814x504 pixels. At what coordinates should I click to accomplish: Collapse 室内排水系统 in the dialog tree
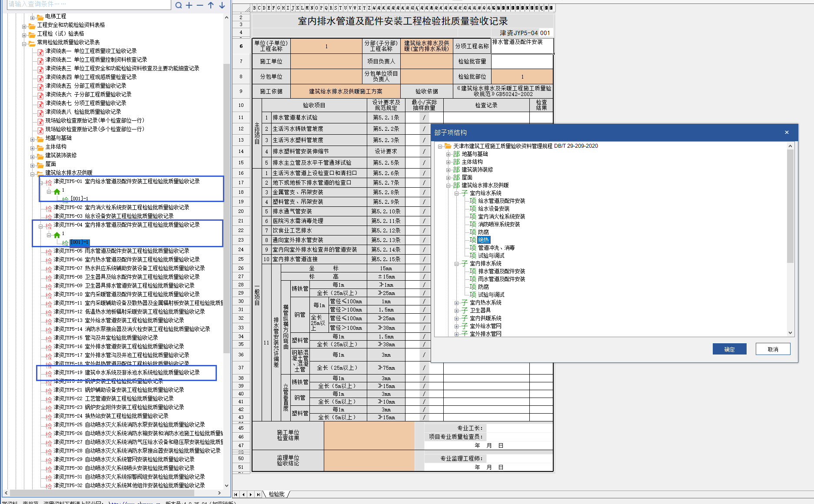coord(456,264)
